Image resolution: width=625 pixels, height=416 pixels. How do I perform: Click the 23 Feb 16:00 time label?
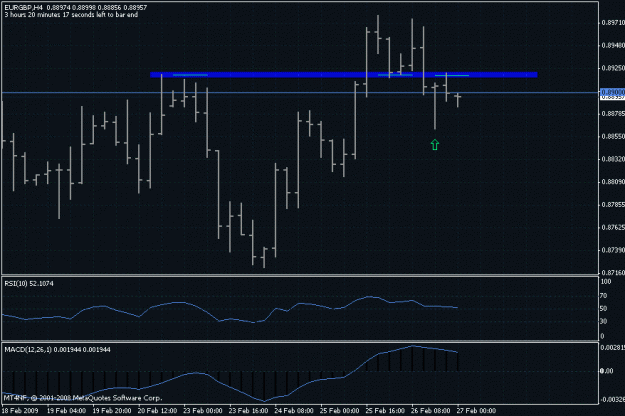coord(248,410)
